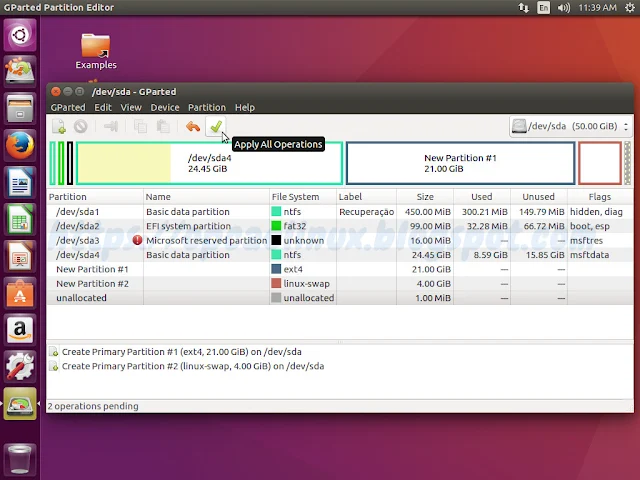Click the Unused column header
This screenshot has width=640, height=480.
539,197
